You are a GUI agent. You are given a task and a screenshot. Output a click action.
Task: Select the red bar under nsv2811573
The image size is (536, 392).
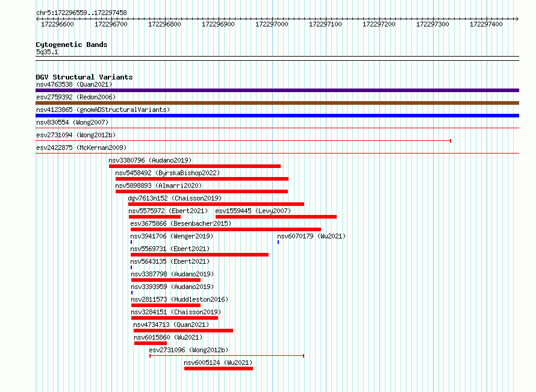pos(166,305)
